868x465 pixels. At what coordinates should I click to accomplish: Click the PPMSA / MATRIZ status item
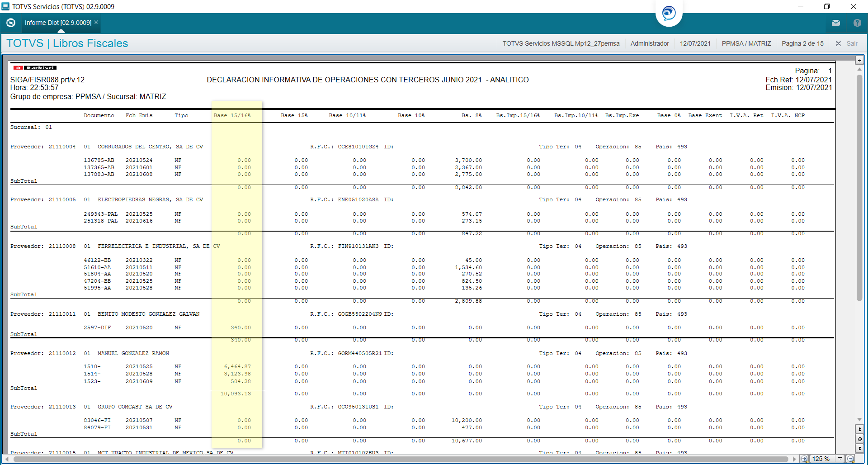pyautogui.click(x=746, y=43)
